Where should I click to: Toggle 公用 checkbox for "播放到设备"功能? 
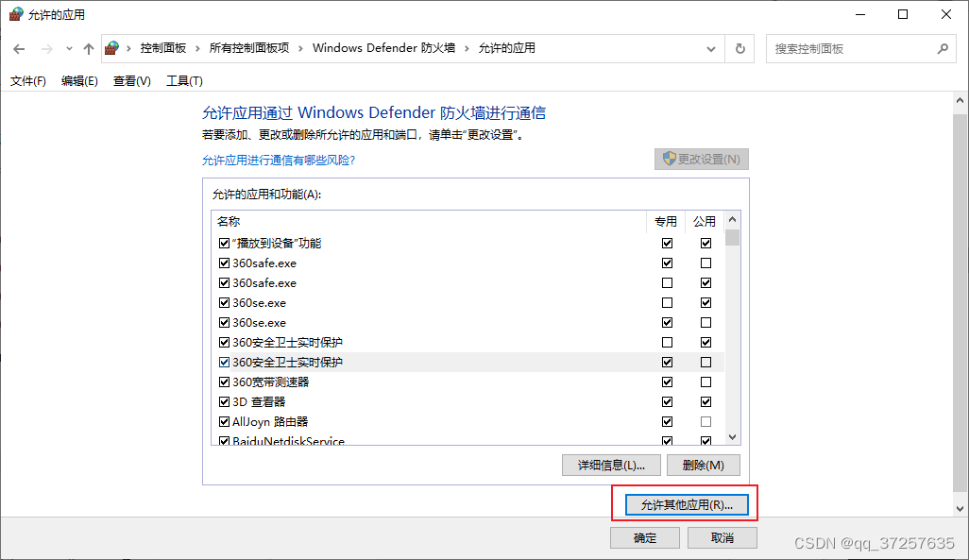pos(705,244)
